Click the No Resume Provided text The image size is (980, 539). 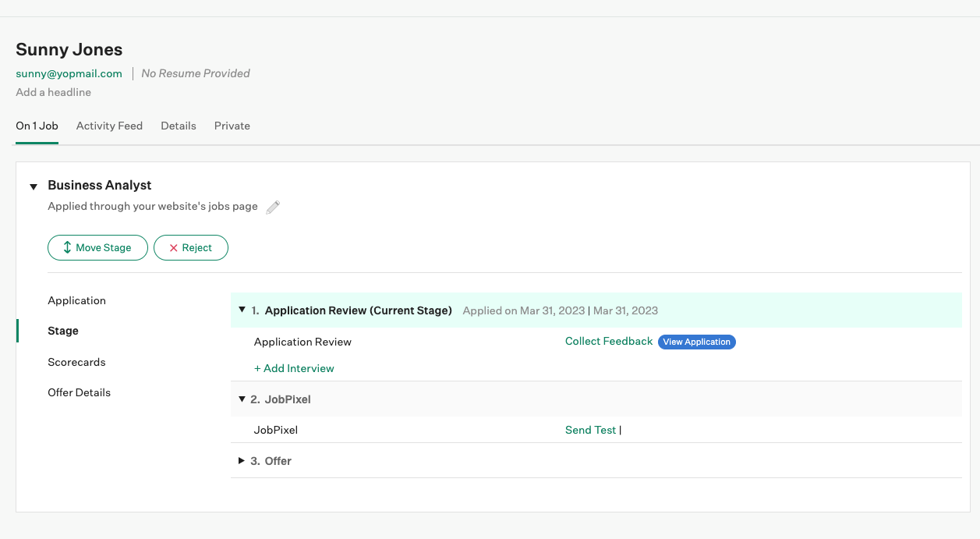click(x=196, y=73)
